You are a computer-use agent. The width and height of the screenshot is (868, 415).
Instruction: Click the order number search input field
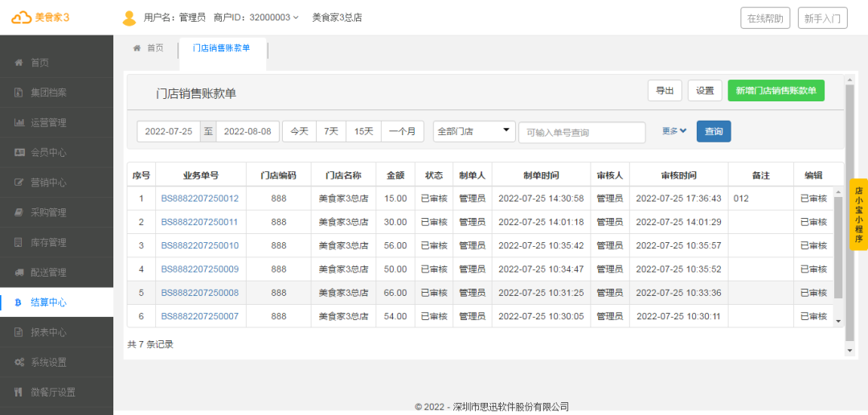click(x=582, y=133)
